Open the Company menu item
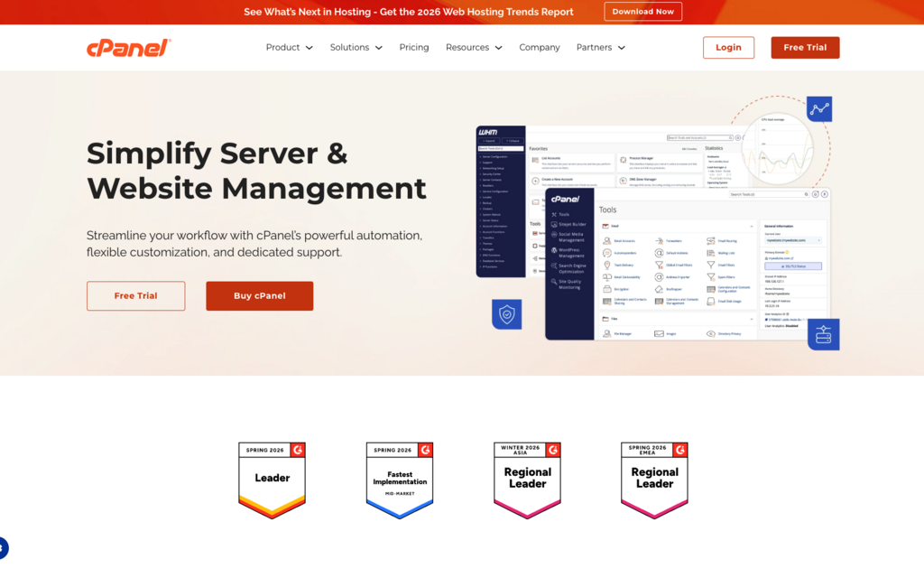This screenshot has width=924, height=578. 540,48
